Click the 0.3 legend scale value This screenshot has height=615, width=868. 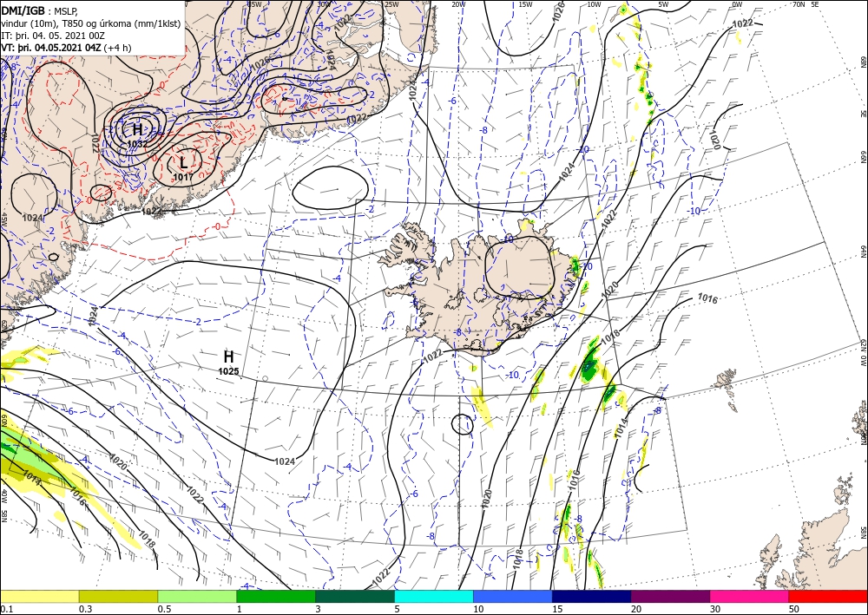pos(85,609)
